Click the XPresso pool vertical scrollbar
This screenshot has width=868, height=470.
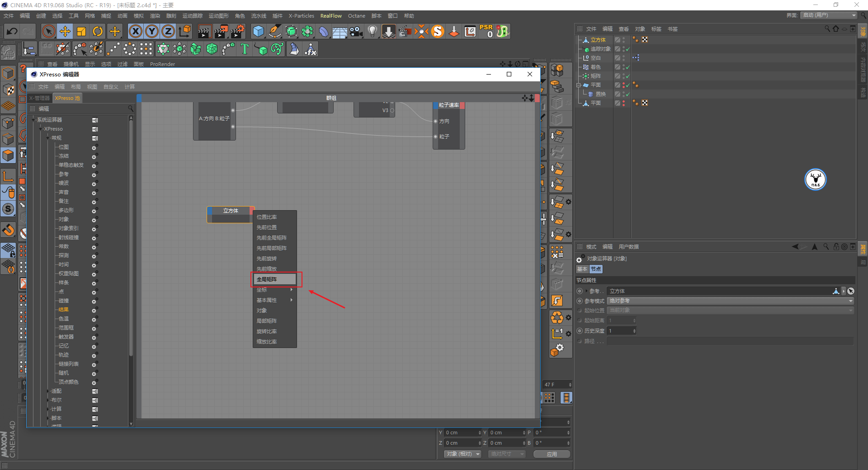[131, 237]
